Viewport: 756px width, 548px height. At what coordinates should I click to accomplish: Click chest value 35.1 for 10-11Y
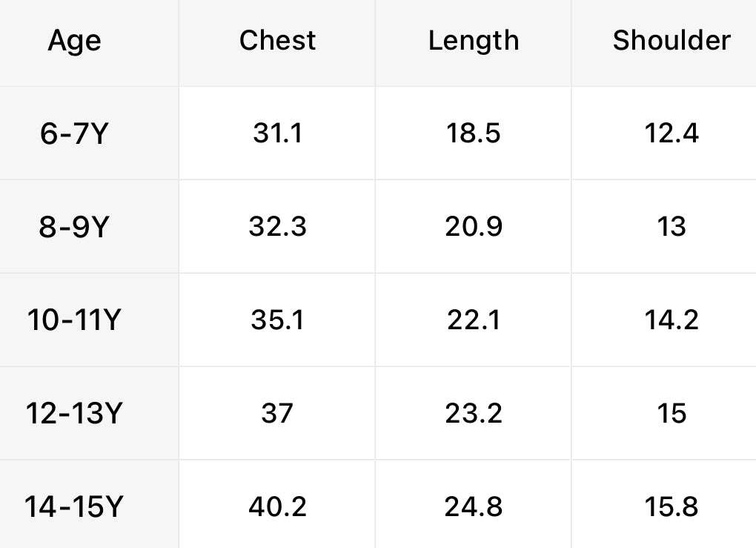[277, 320]
